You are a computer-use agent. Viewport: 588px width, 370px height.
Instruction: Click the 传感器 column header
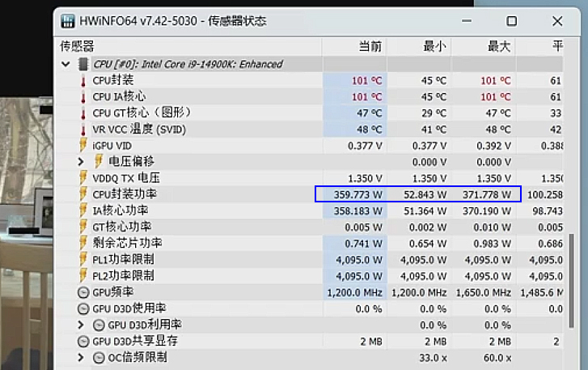78,46
